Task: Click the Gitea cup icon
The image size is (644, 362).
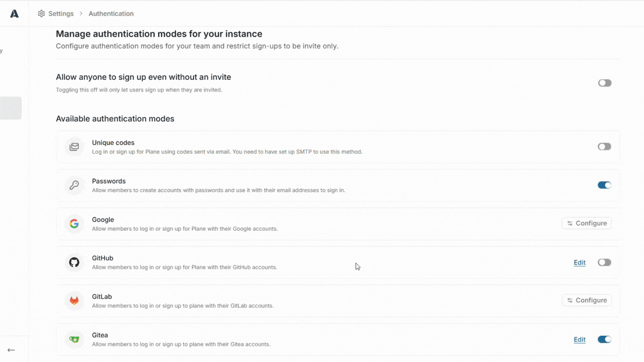Action: coord(74,340)
